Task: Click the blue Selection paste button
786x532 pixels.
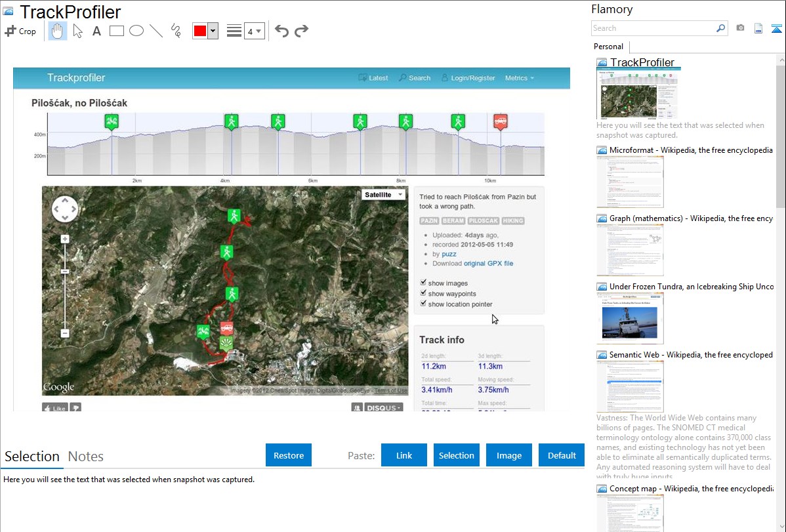Action: (x=456, y=455)
